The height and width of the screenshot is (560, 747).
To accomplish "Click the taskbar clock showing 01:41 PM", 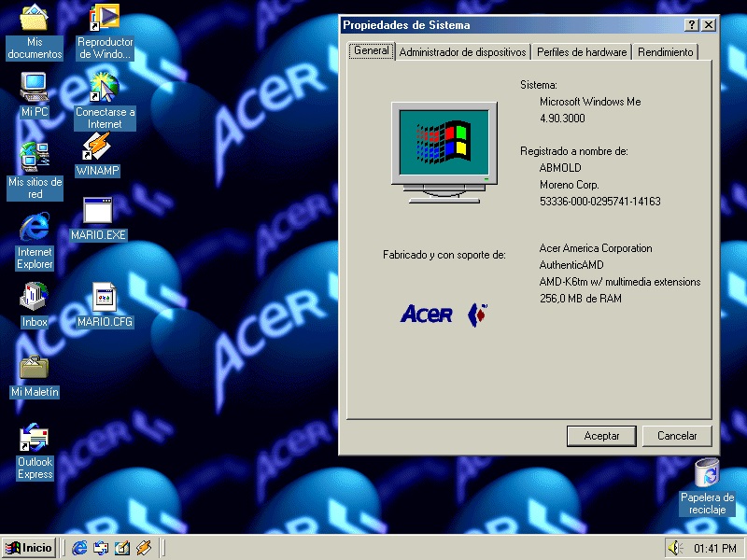I will 715,549.
